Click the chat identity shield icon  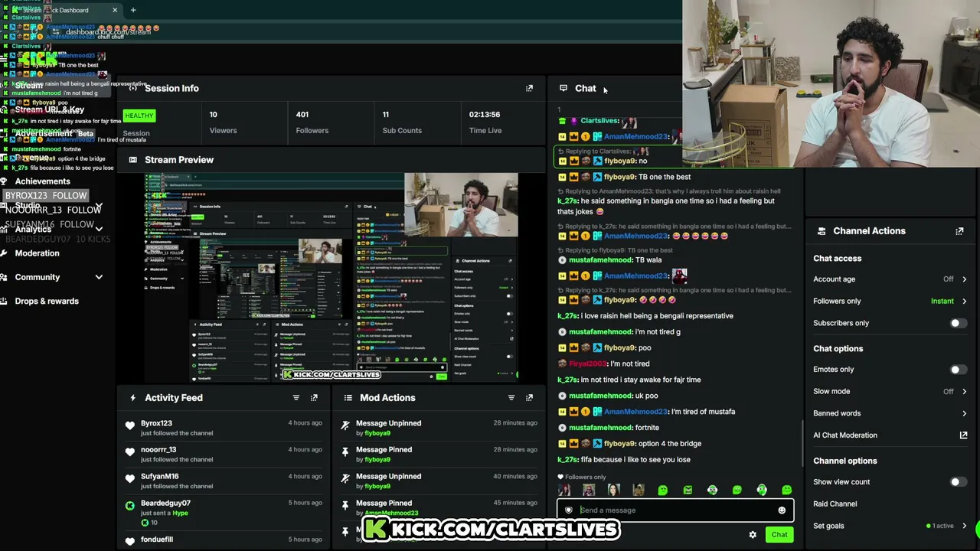click(x=568, y=510)
